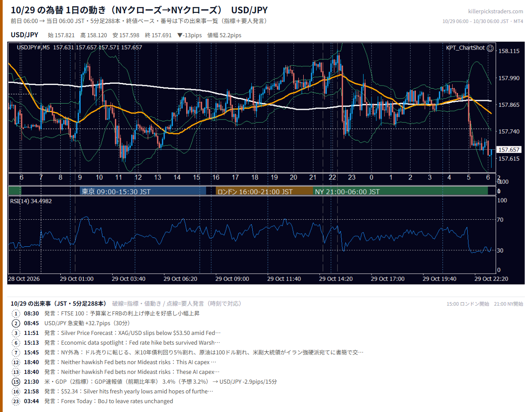Click hour 22 on the chart hour axis

(x=332, y=177)
